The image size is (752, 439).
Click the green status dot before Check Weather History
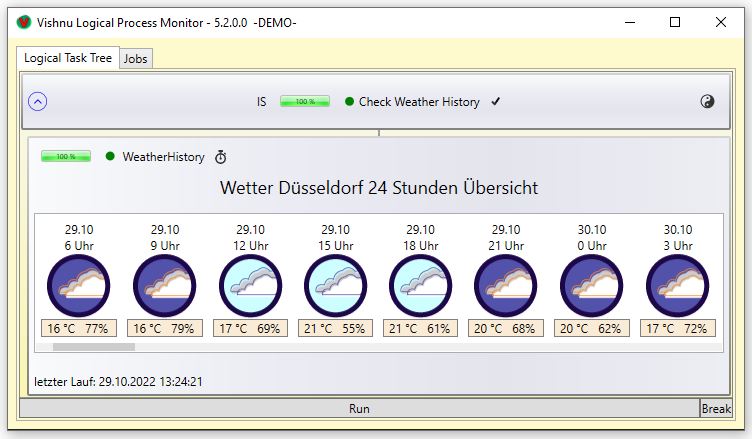349,102
